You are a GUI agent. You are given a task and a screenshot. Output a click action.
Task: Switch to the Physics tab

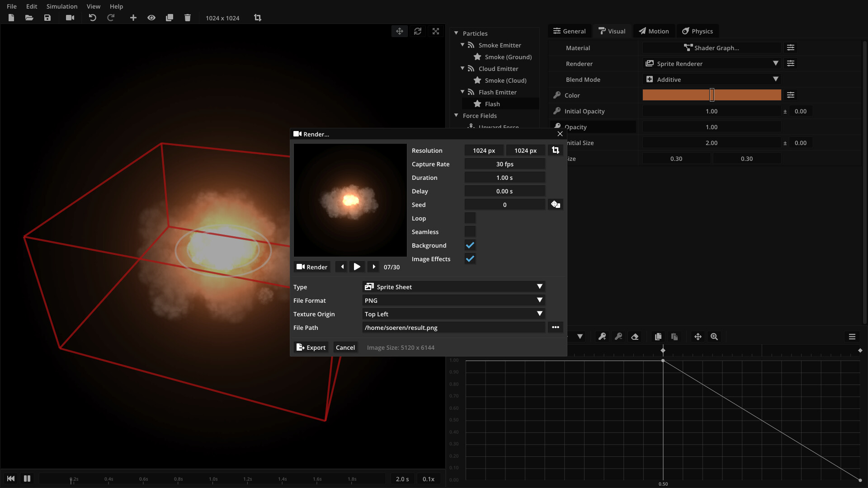[x=698, y=31]
